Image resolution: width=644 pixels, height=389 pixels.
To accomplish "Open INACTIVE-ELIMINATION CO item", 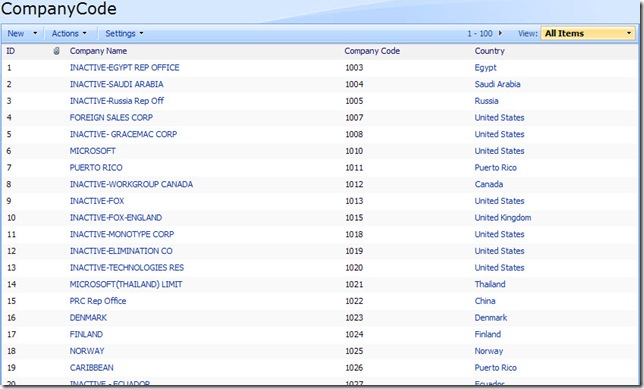I will [121, 251].
